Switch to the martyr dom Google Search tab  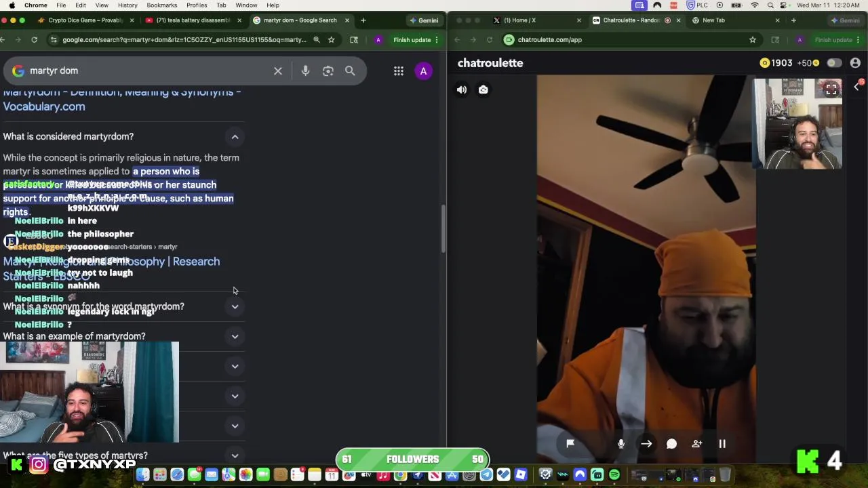[300, 20]
